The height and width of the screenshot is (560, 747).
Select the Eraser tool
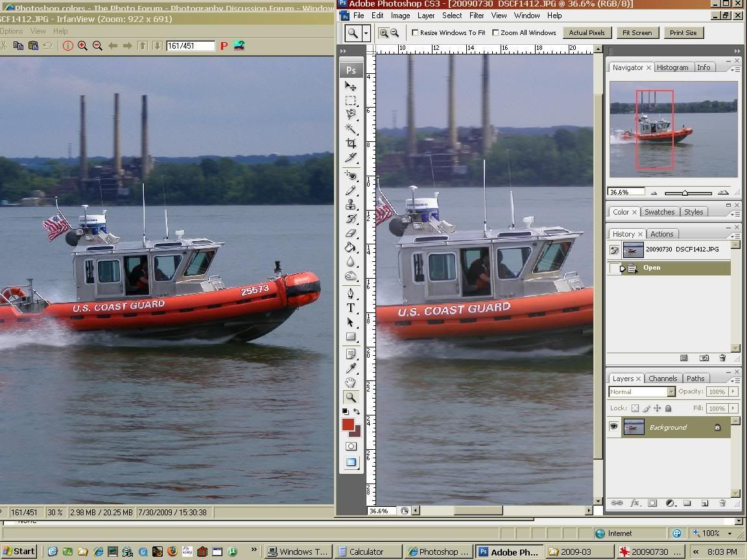click(x=351, y=233)
